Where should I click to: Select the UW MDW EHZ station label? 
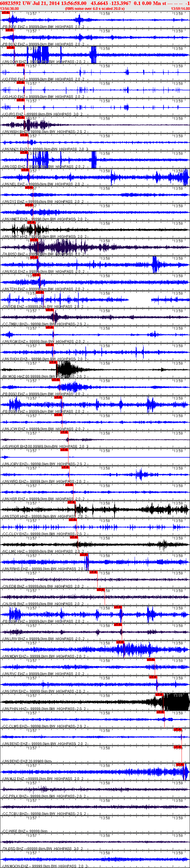45,657
